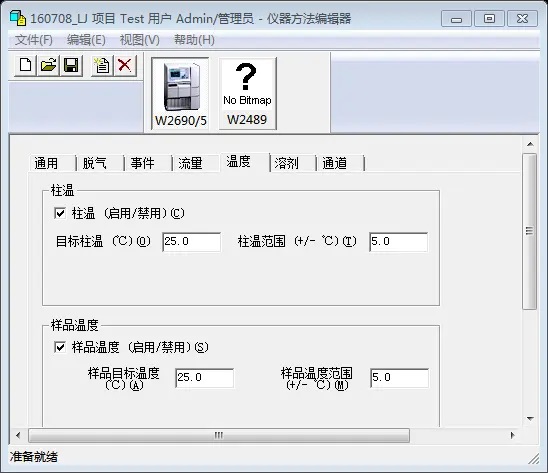Click the red X delete icon
The image size is (548, 473).
point(125,65)
